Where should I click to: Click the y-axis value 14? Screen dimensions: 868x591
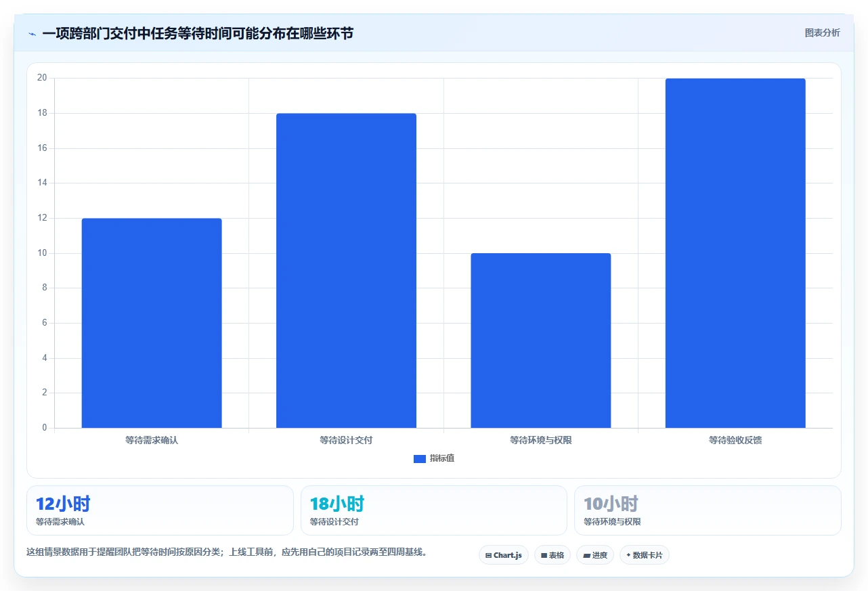coord(42,183)
